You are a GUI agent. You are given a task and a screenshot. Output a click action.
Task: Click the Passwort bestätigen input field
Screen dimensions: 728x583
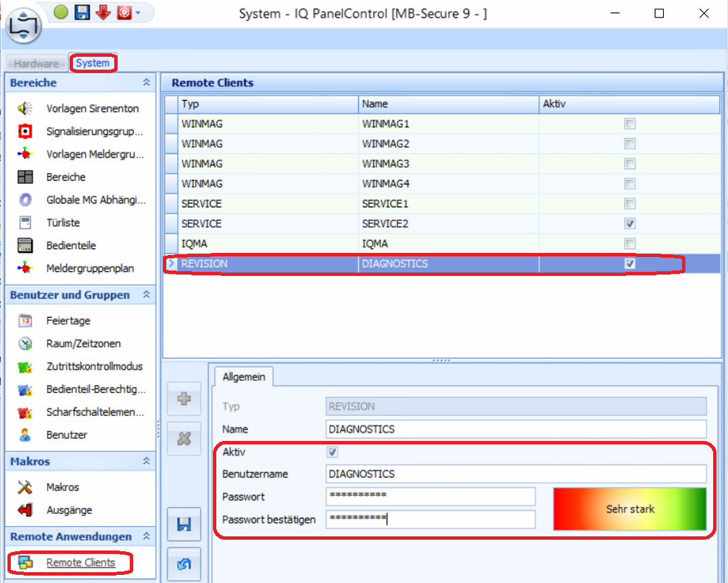pyautogui.click(x=431, y=519)
